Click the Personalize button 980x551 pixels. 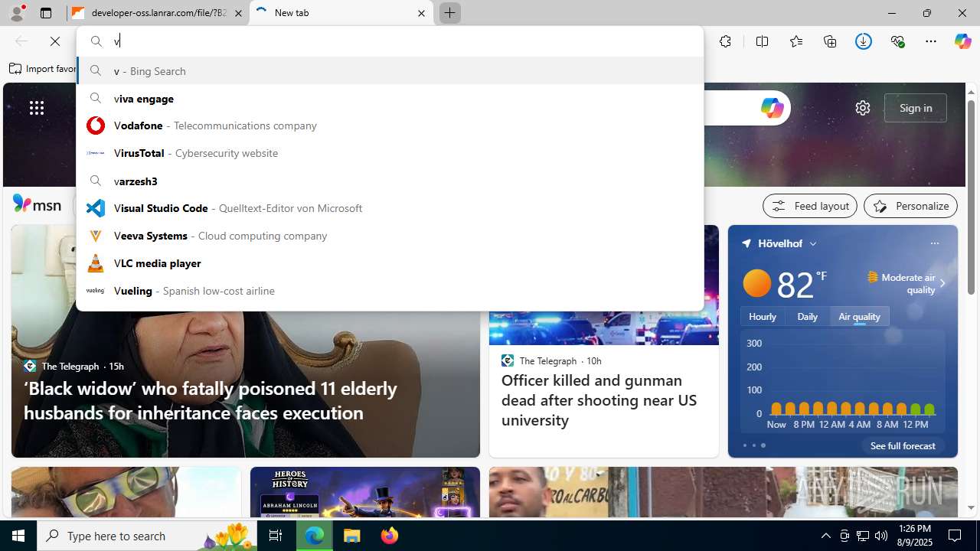click(x=910, y=206)
